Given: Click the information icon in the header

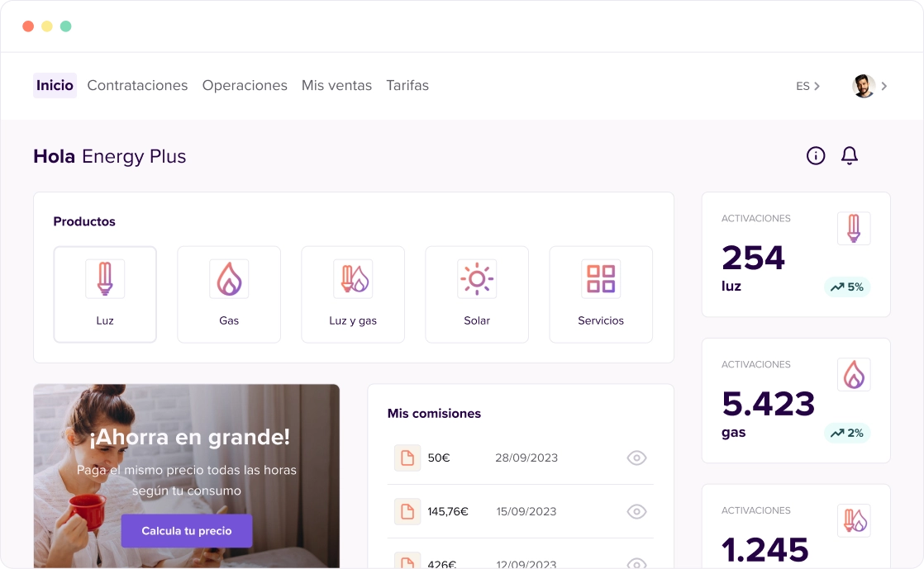Looking at the screenshot, I should point(816,155).
